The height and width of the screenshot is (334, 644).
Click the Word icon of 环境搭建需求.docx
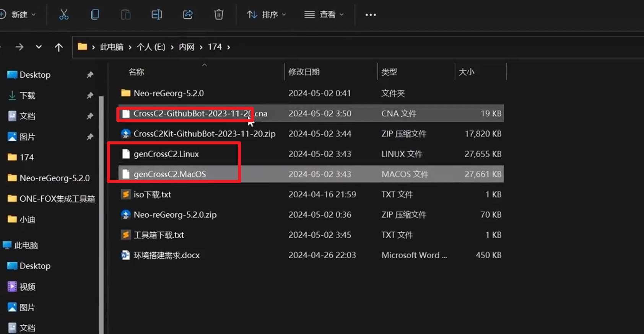pos(125,255)
